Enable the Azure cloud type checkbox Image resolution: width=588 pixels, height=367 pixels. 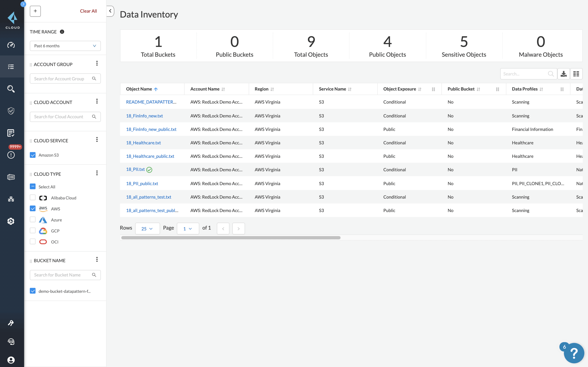[x=33, y=219]
